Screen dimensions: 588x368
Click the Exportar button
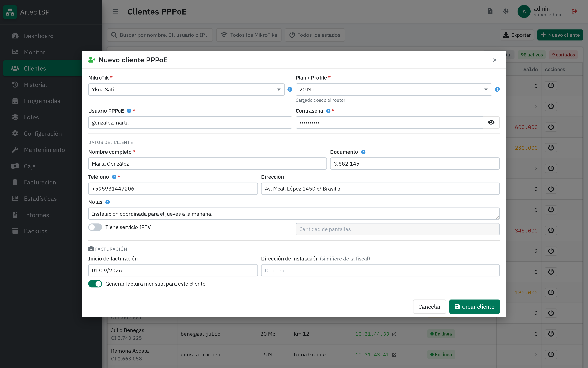517,35
